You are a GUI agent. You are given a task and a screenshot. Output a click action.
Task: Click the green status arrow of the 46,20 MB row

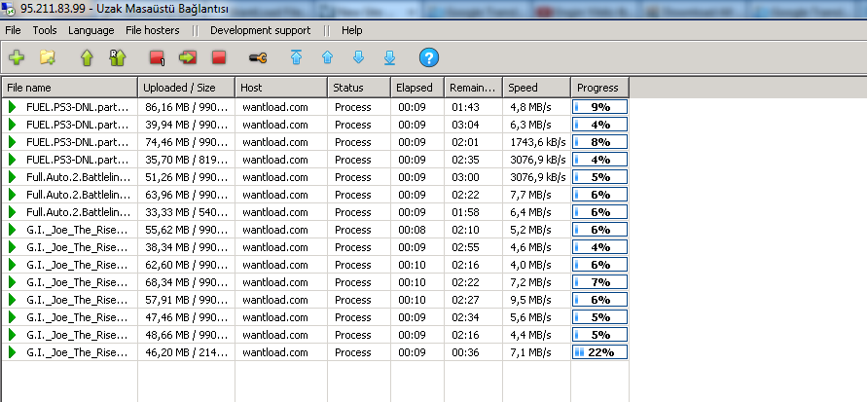point(13,352)
